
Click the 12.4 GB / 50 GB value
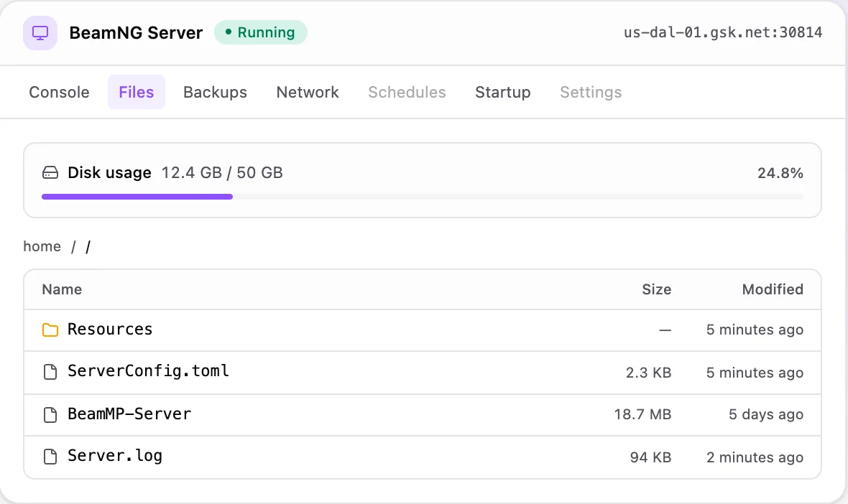tap(222, 173)
